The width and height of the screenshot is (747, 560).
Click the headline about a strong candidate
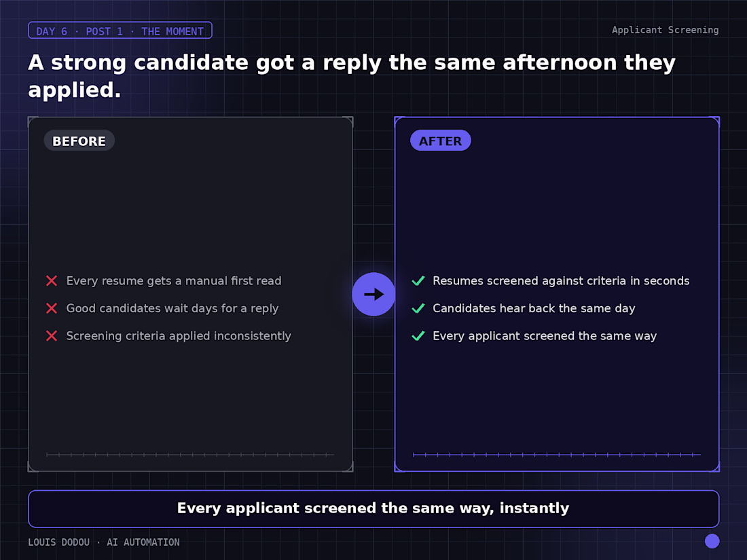(352, 76)
